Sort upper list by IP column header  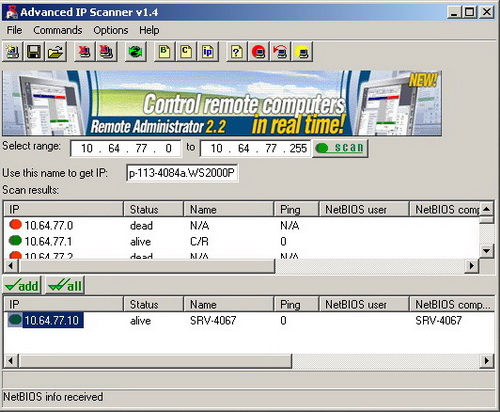tap(64, 209)
